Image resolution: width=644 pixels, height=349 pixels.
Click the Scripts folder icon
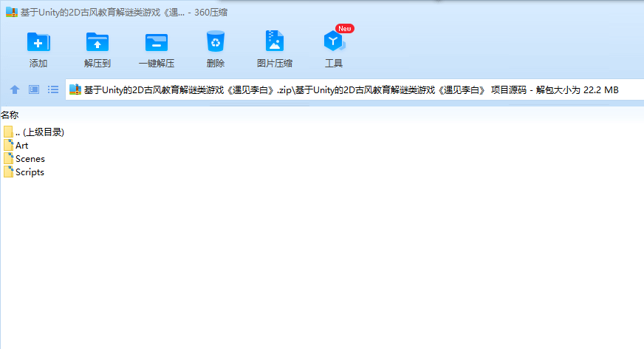pyautogui.click(x=8, y=172)
